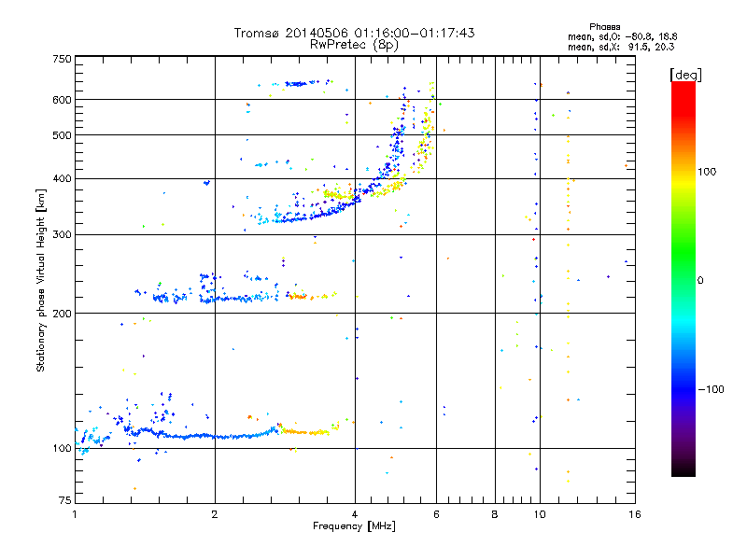Click the colorbar tick label "100"
747x560 pixels.
coord(707,172)
